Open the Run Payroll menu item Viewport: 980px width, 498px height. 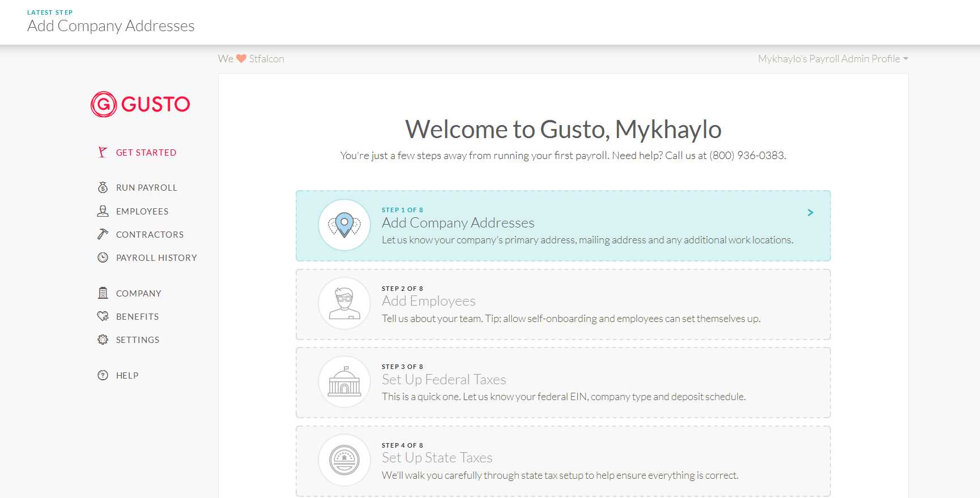(146, 188)
